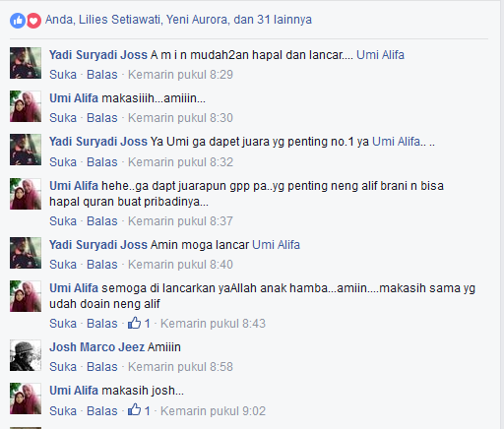Image resolution: width=504 pixels, height=429 pixels.
Task: Open timestamp 'Kemarin pukul 8:37'
Action: pyautogui.click(x=180, y=221)
